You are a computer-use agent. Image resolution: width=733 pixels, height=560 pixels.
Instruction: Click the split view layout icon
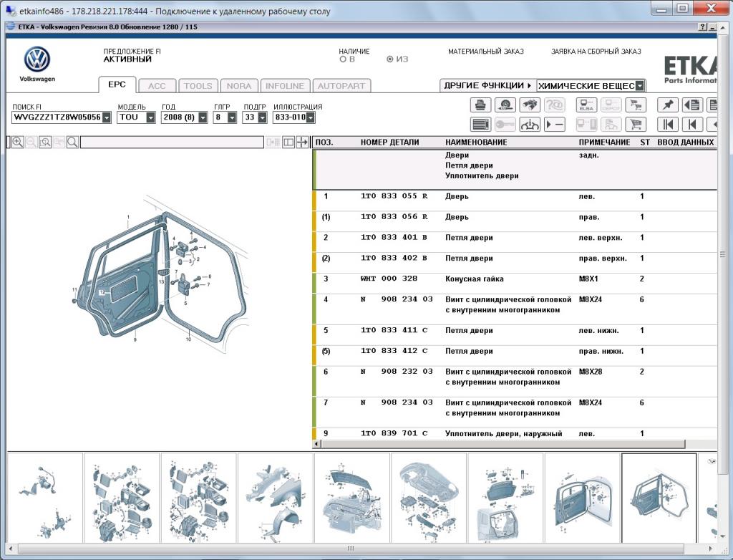coord(288,143)
